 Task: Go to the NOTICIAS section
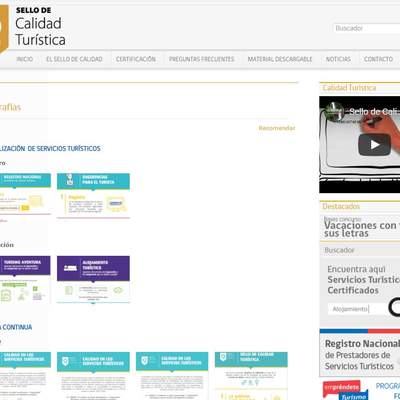point(338,59)
